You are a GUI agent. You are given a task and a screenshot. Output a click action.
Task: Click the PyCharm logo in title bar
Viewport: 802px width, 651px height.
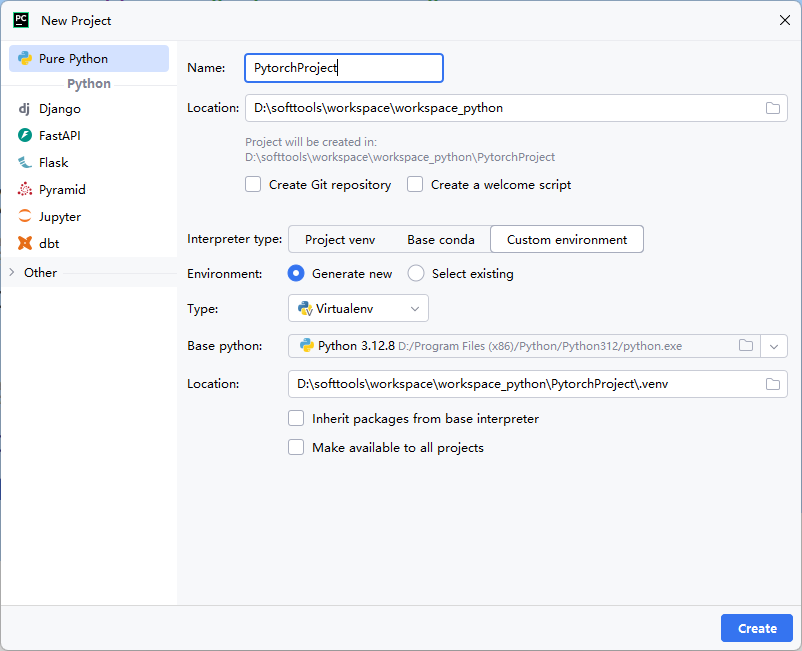[21, 20]
